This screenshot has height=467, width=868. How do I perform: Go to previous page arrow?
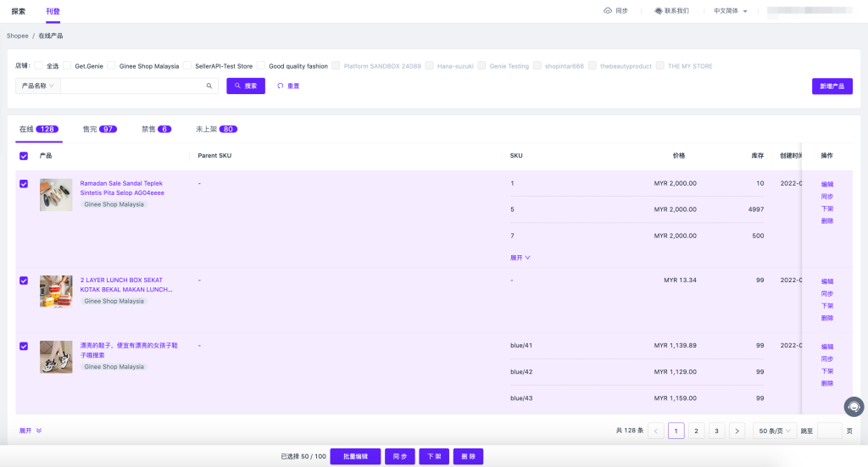pyautogui.click(x=656, y=431)
